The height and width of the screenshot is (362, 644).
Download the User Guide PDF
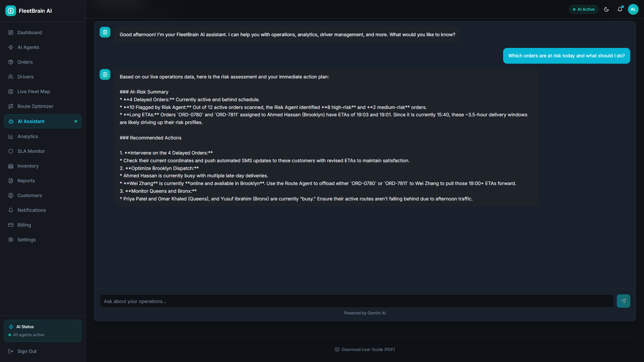pyautogui.click(x=365, y=350)
